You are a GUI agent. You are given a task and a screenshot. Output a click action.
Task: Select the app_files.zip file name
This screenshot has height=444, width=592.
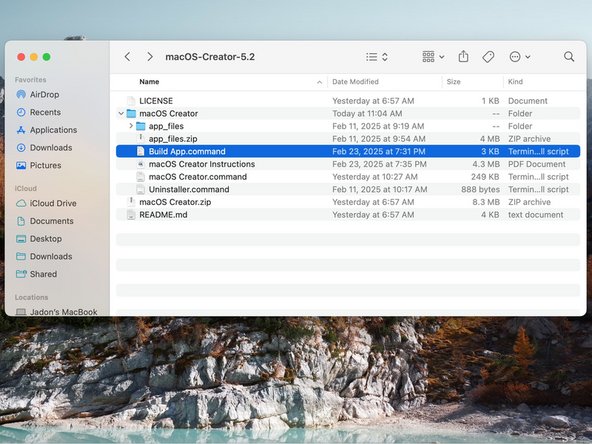pyautogui.click(x=173, y=139)
